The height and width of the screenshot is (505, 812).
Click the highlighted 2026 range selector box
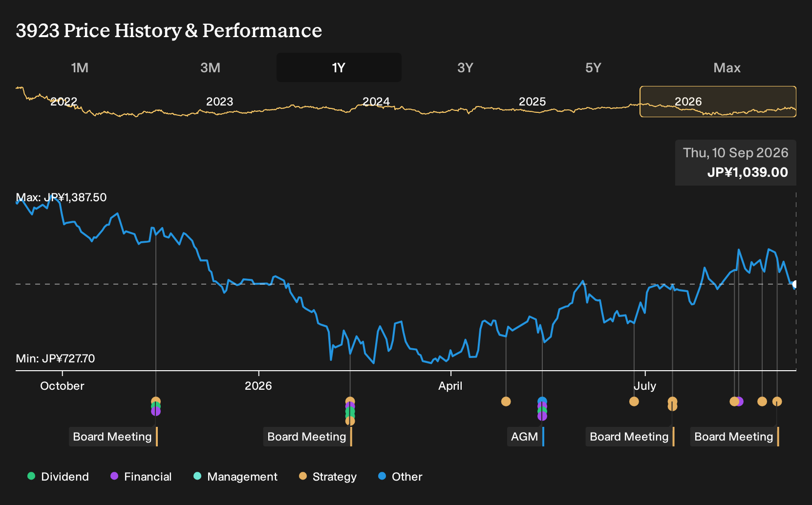pos(718,102)
